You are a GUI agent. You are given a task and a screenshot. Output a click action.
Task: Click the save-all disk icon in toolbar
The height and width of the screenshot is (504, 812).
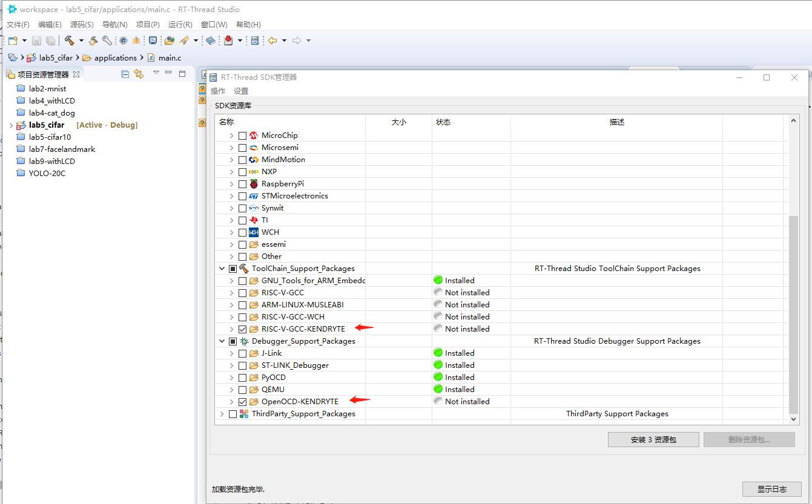(50, 41)
